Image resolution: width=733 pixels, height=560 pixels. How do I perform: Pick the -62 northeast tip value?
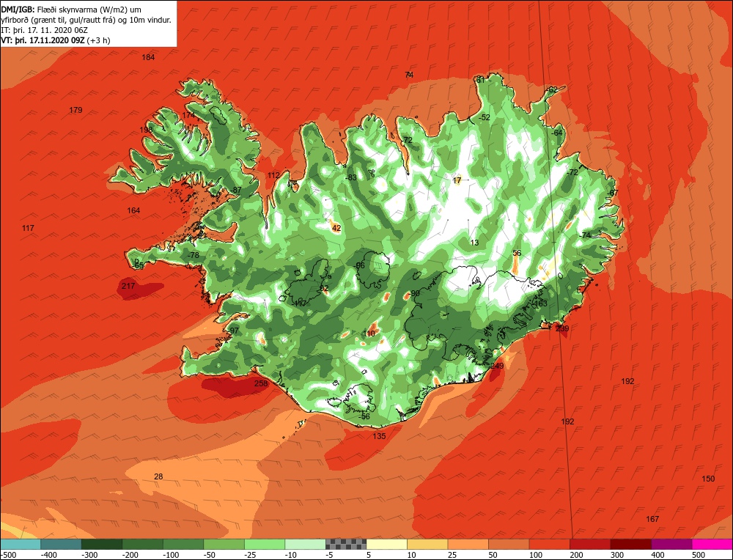tap(552, 89)
